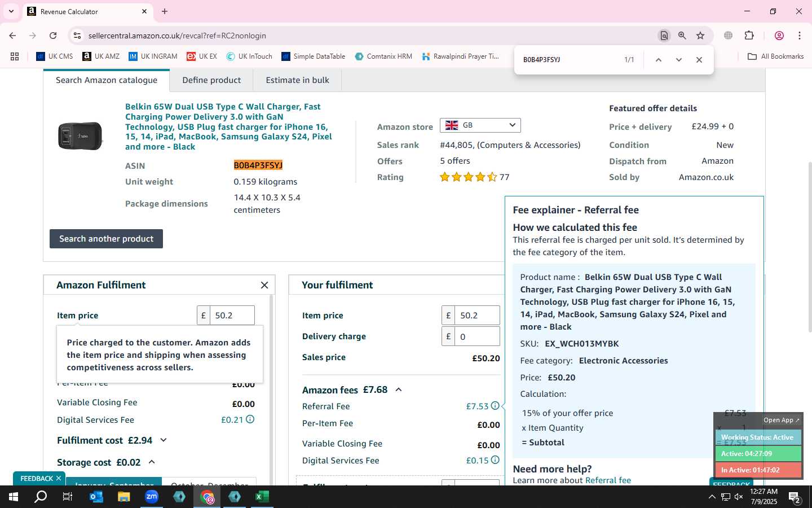The image size is (812, 508).
Task: Click the Delivery charge input field
Action: (477, 336)
